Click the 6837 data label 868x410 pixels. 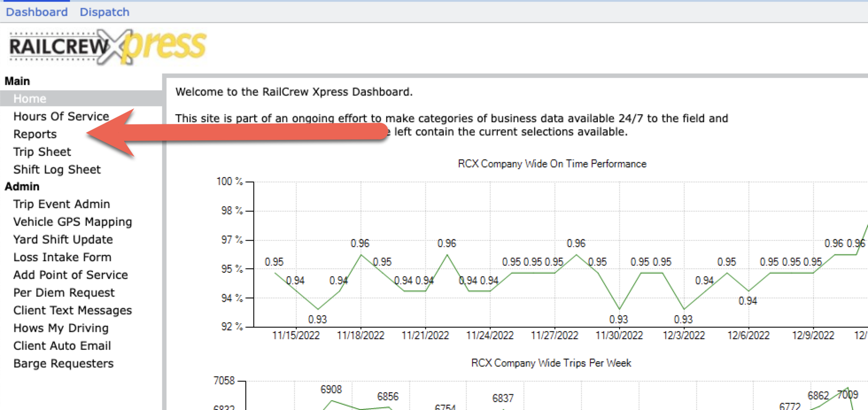[x=503, y=398]
